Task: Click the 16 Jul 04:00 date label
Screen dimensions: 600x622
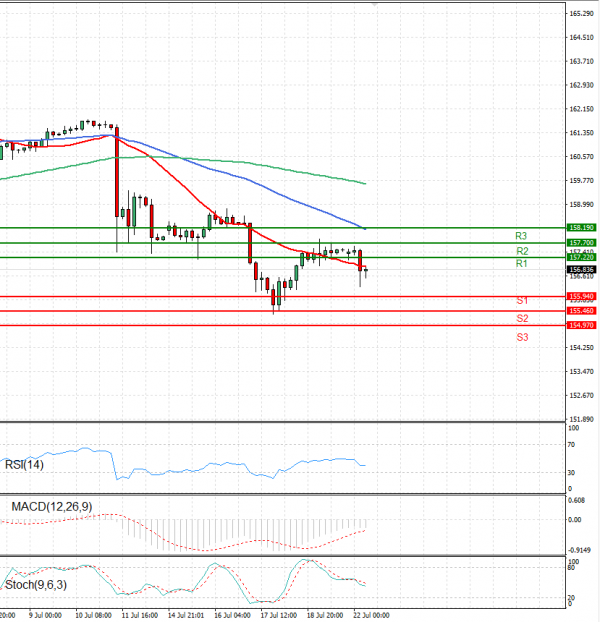Action: coord(232,615)
